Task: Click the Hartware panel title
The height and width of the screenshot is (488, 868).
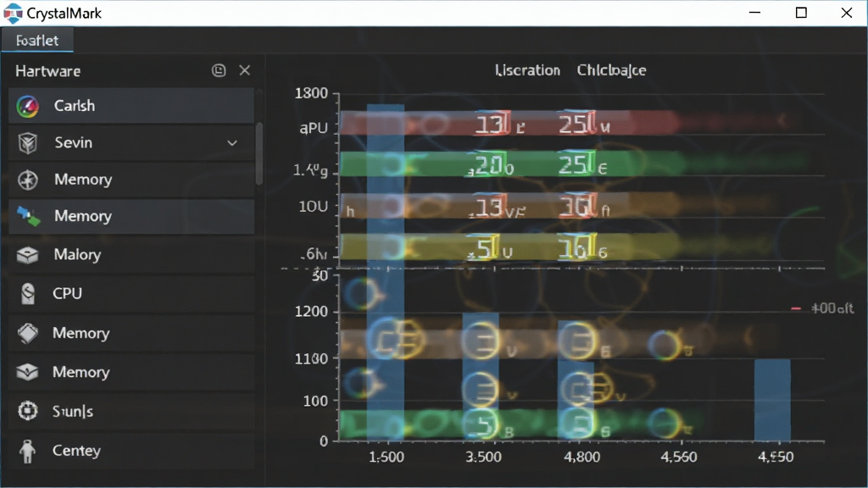Action: point(47,71)
